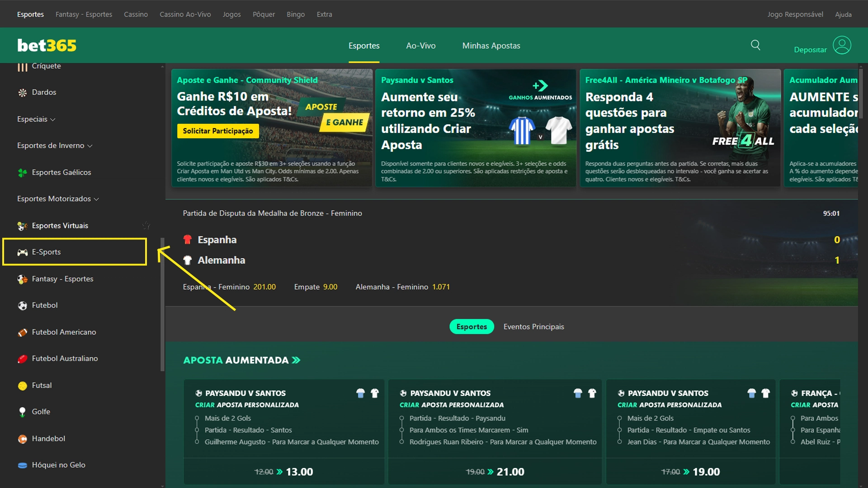Click the Ganhos Aumentados arrow icon
Image resolution: width=868 pixels, height=488 pixels.
540,86
